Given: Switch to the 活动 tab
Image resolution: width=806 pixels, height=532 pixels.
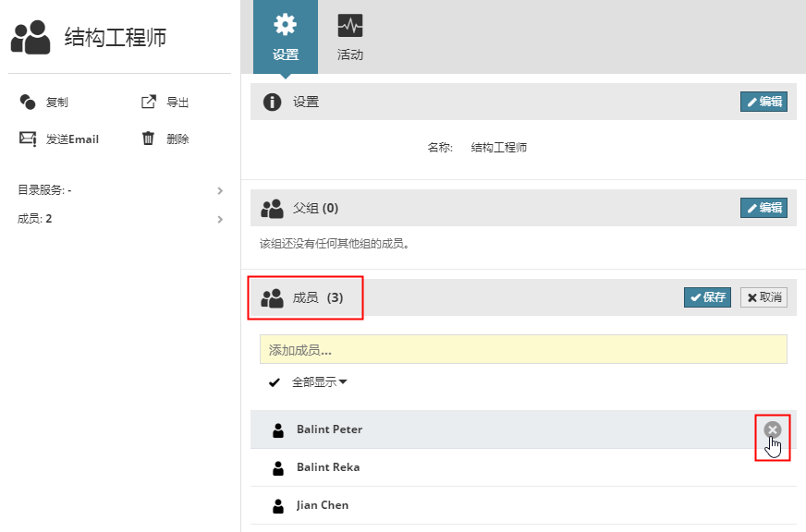Looking at the screenshot, I should coord(350,37).
